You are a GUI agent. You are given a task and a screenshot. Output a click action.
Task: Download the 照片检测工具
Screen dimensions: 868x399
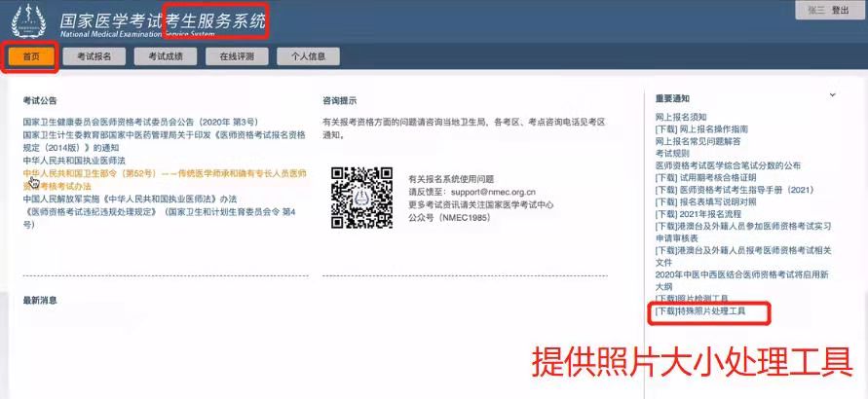tap(692, 299)
